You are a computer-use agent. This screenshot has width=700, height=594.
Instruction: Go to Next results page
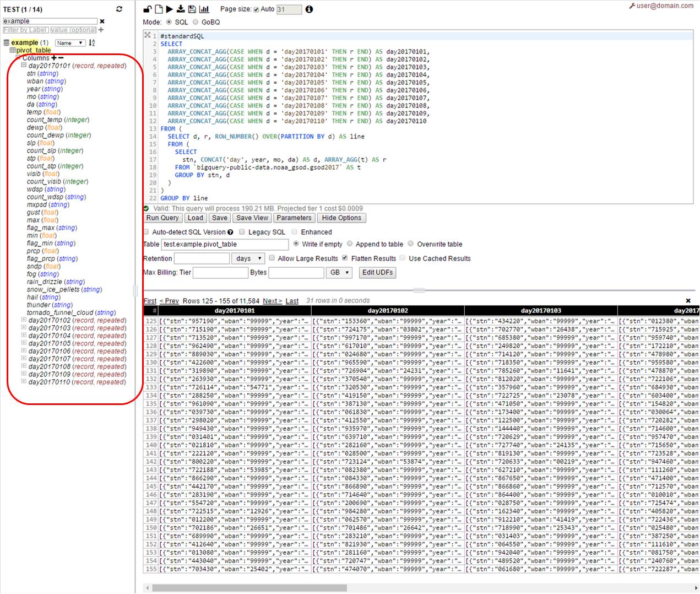(273, 301)
